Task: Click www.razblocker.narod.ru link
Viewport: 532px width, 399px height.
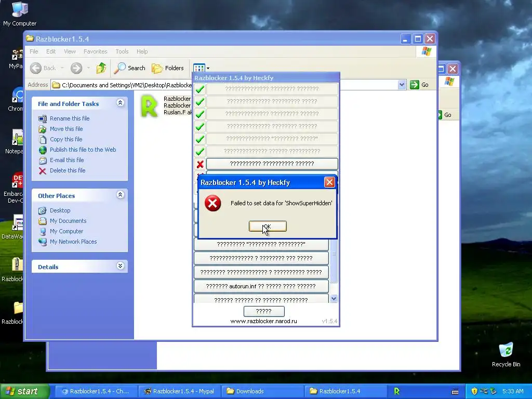Action: (263, 321)
